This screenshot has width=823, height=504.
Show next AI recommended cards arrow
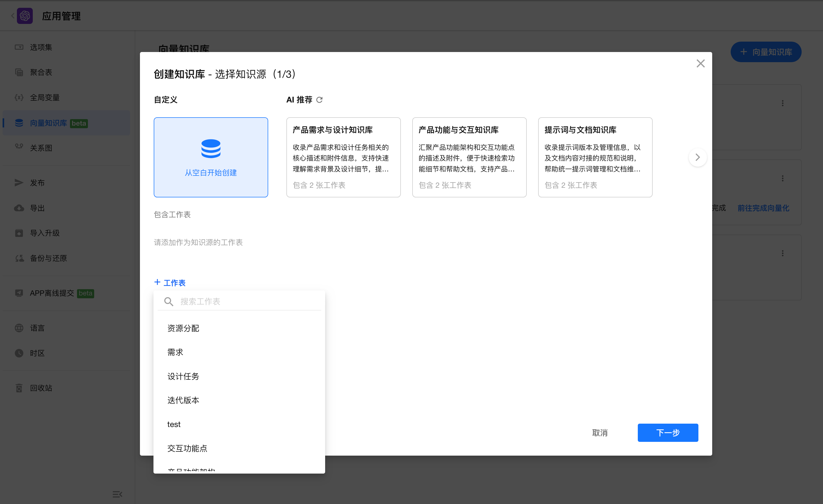(x=697, y=157)
